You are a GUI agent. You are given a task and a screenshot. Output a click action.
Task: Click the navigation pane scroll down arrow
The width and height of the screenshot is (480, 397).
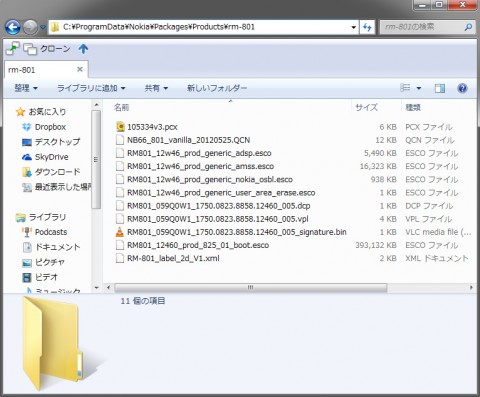[x=96, y=287]
